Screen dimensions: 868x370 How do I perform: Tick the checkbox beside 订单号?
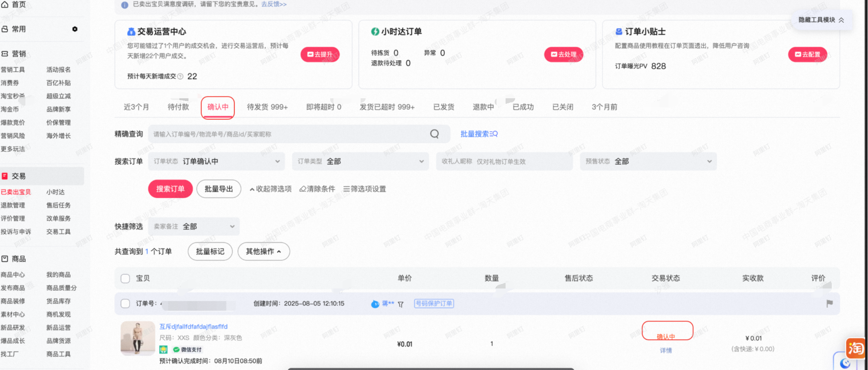coord(125,303)
